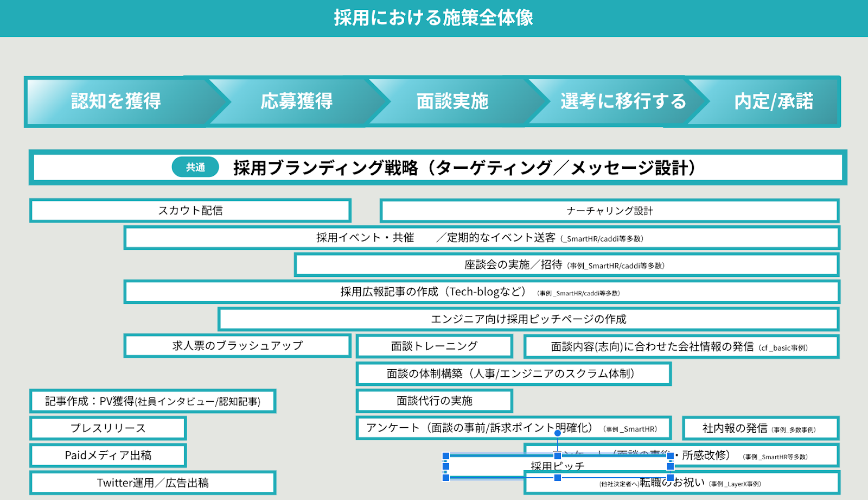Click the 面談の体制構築 box
This screenshot has height=500, width=868.
coord(514,374)
